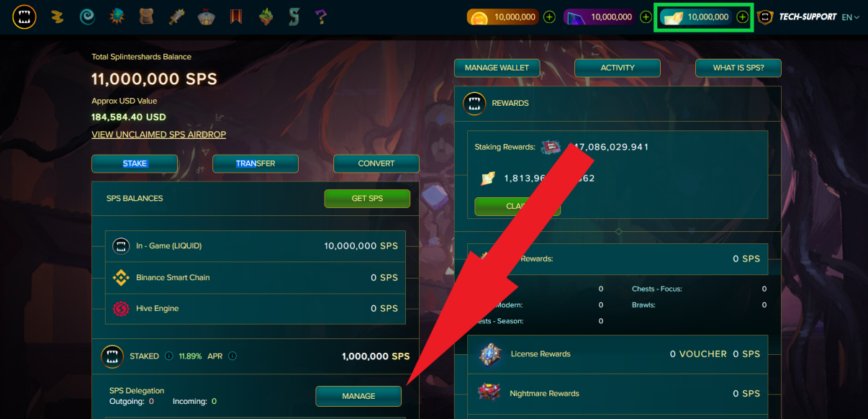Viewport: 868px width, 419px height.
Task: Select the Binance Smart Chain balance row
Action: 256,277
